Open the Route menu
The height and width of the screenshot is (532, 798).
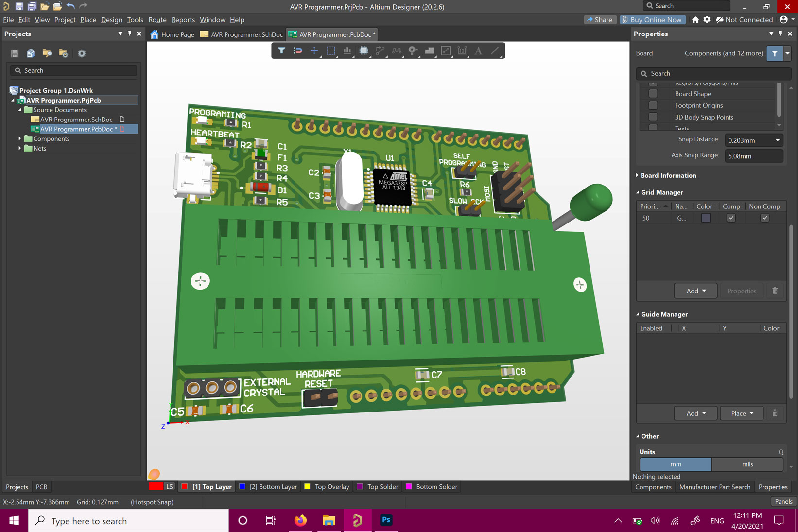[157, 20]
